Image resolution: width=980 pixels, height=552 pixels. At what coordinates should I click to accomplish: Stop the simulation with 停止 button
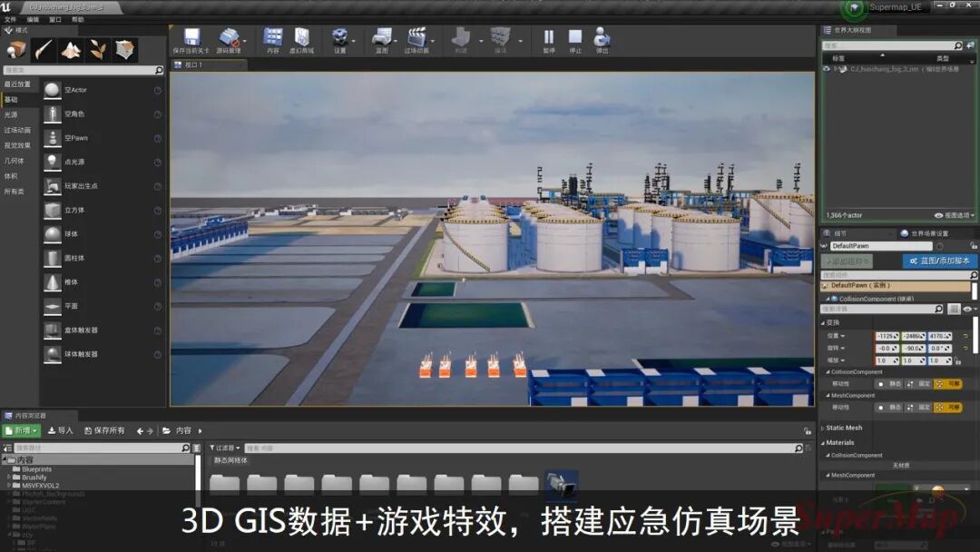tap(575, 37)
